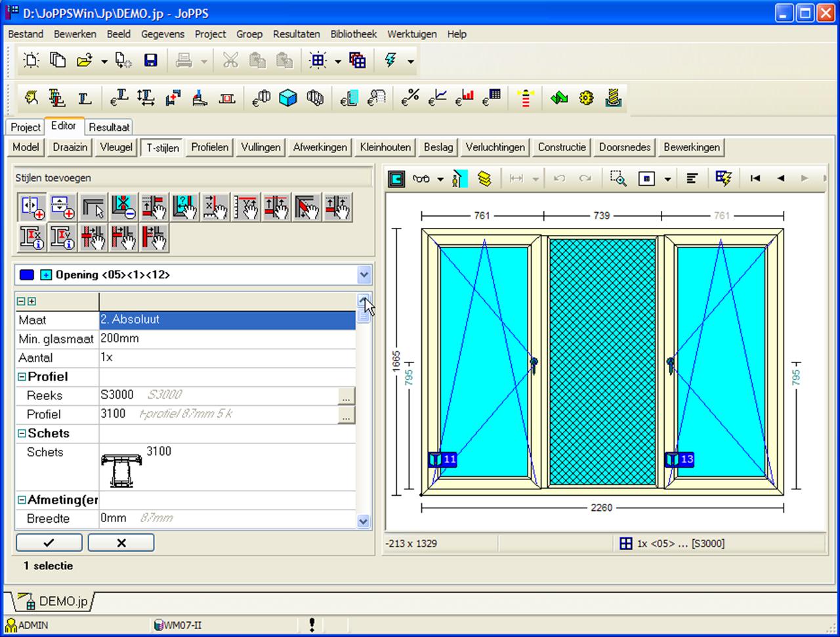Open the Bibliotheek menu
The image size is (840, 637).
(353, 34)
